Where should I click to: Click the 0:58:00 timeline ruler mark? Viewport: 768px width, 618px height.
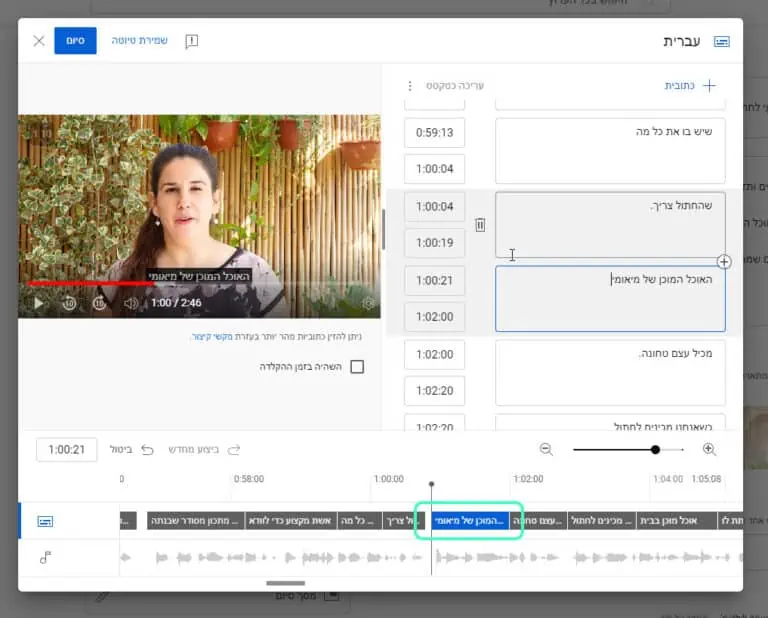[x=249, y=479]
